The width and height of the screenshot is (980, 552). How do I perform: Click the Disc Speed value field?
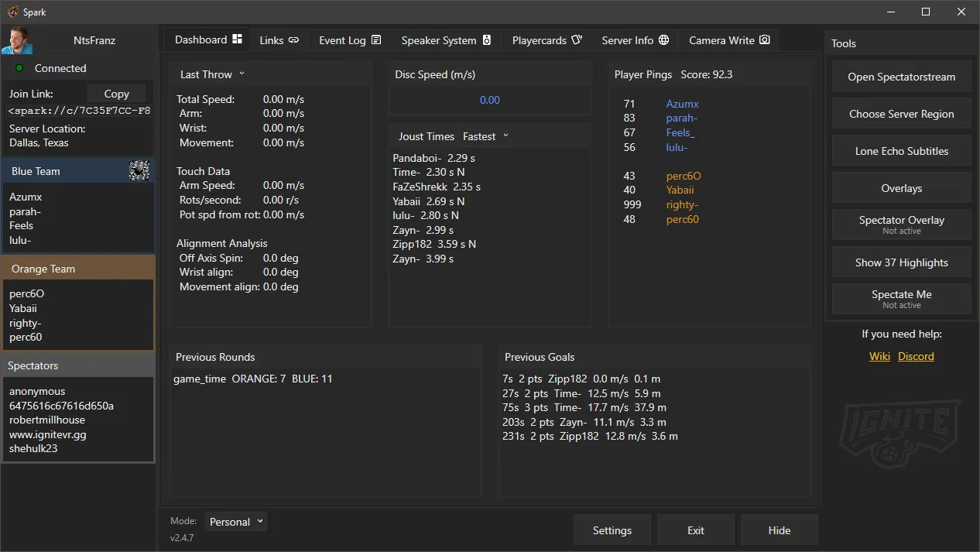point(489,100)
